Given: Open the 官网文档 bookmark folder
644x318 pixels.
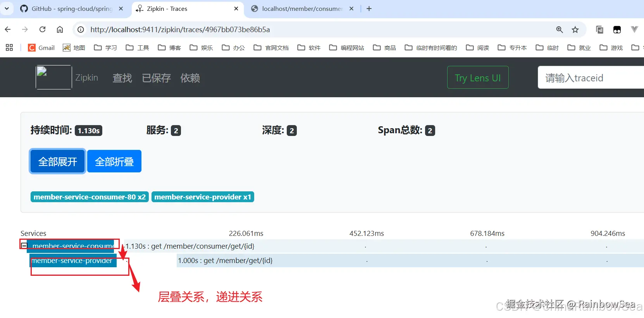Looking at the screenshot, I should point(271,48).
